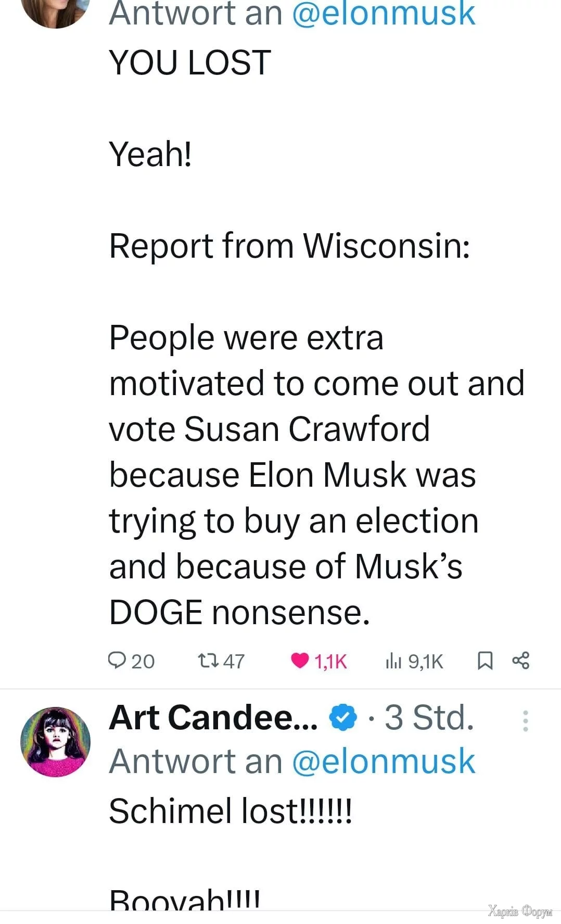Tap the "Report from Wisconsin:" line
Viewport: 561px width, 924px height.
[x=289, y=246]
